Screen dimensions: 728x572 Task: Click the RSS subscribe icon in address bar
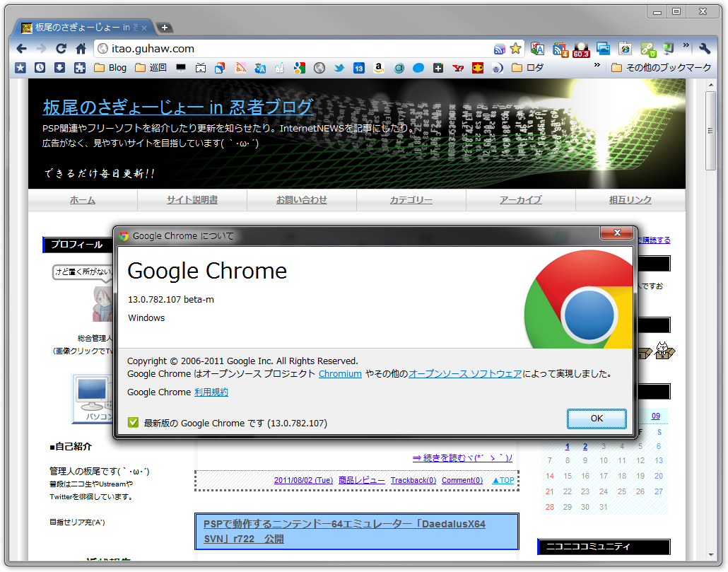(x=500, y=49)
